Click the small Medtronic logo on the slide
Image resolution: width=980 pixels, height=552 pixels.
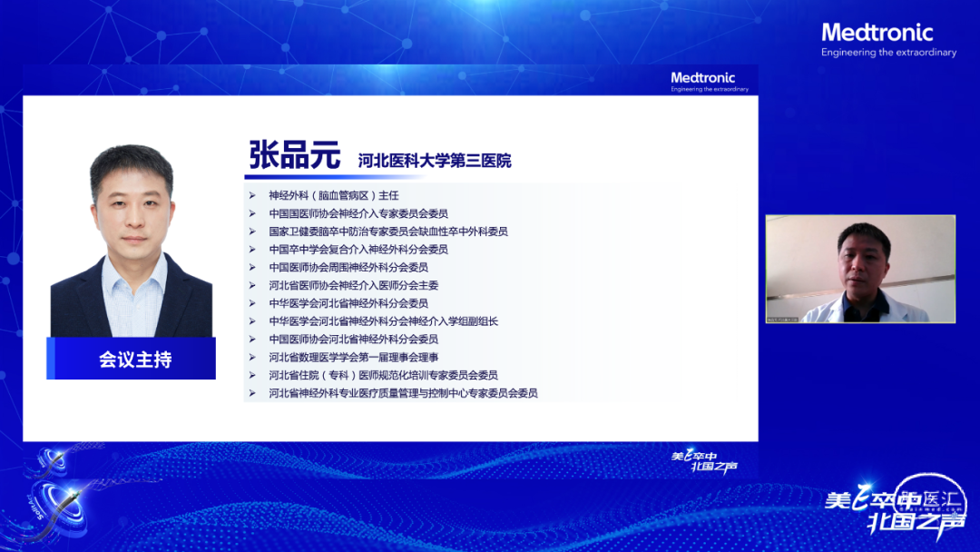(x=710, y=82)
